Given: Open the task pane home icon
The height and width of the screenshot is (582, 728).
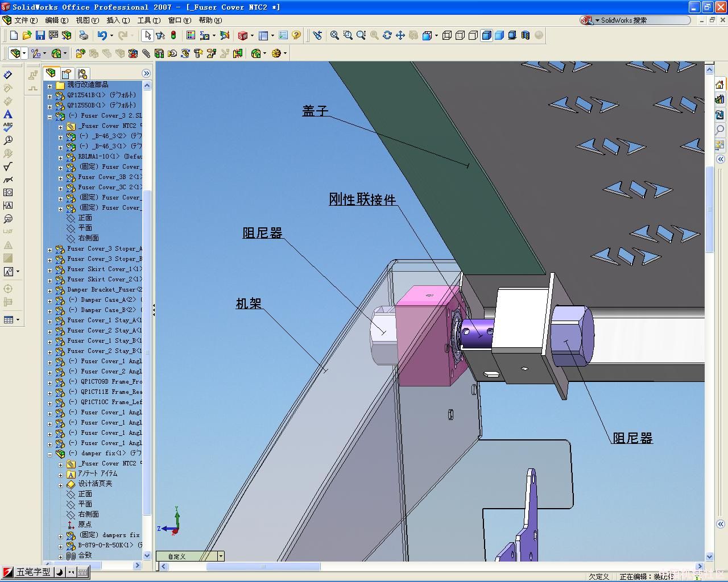Looking at the screenshot, I should tap(720, 85).
